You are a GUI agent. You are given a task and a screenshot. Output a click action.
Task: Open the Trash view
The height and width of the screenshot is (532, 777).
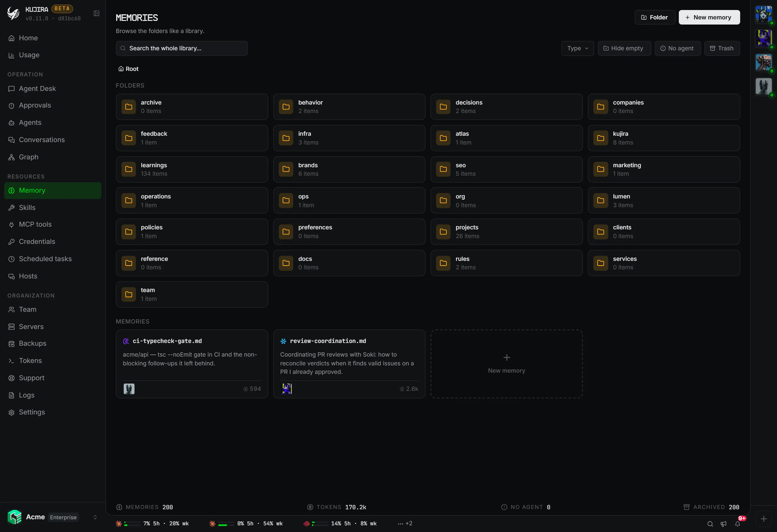pos(722,48)
